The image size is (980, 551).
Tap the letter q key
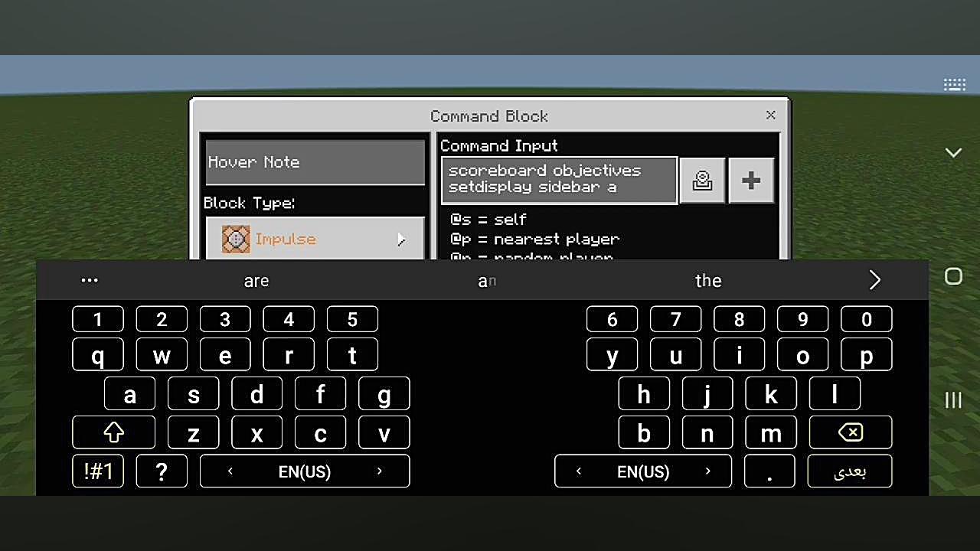[x=98, y=355]
